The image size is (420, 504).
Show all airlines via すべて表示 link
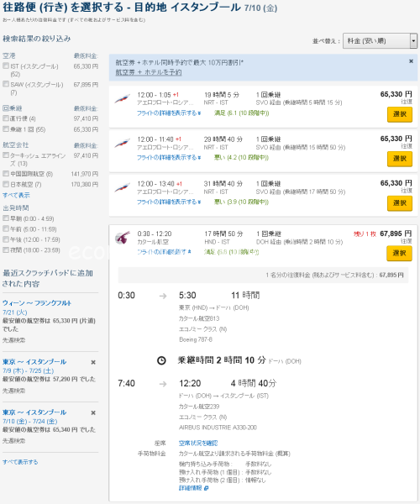click(x=16, y=195)
